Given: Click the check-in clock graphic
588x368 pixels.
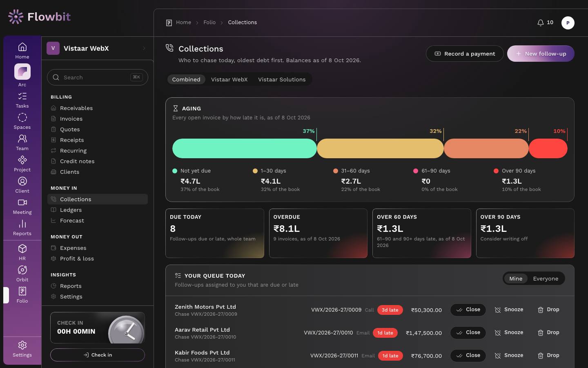Looking at the screenshot, I should 126,330.
